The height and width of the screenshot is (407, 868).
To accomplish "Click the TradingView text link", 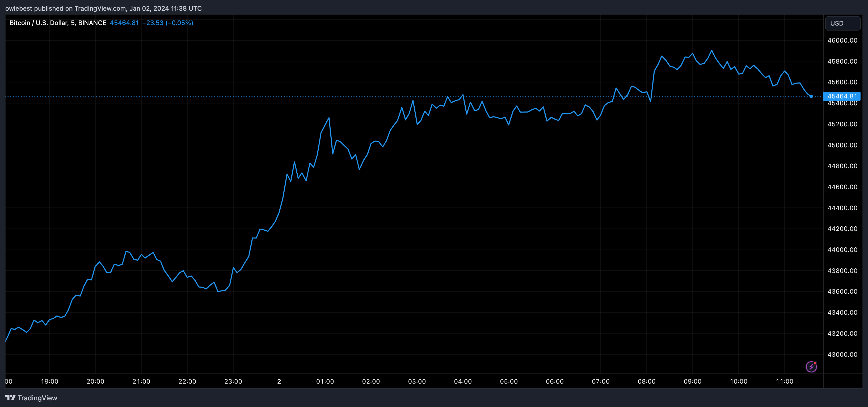I will [37, 398].
